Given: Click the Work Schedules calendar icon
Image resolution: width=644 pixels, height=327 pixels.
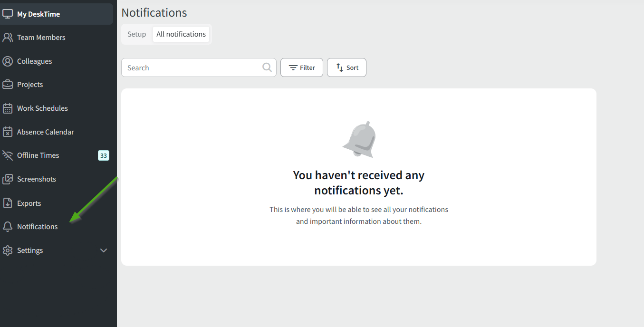Looking at the screenshot, I should [x=8, y=108].
